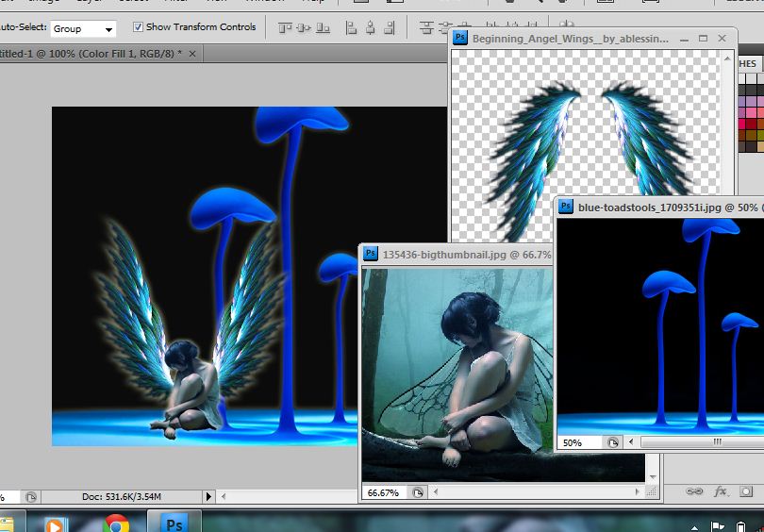Click the Ps icon on bigthumbnail window
This screenshot has width=764, height=532.
(x=371, y=254)
